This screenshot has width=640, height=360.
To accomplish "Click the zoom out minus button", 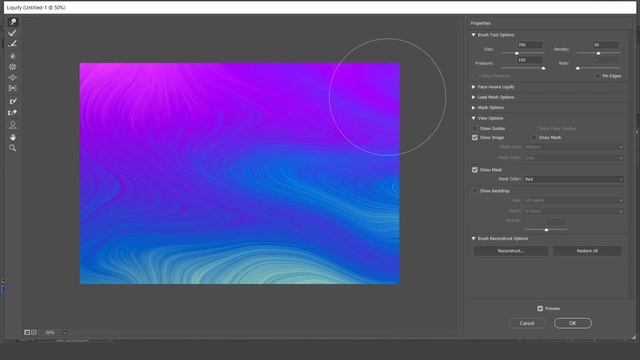I will point(27,332).
